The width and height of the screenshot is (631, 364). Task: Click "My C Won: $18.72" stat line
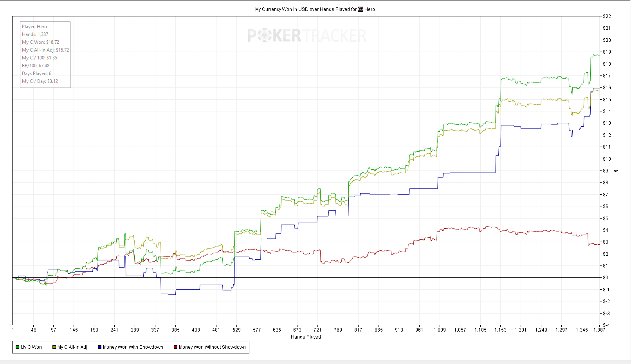pos(41,42)
